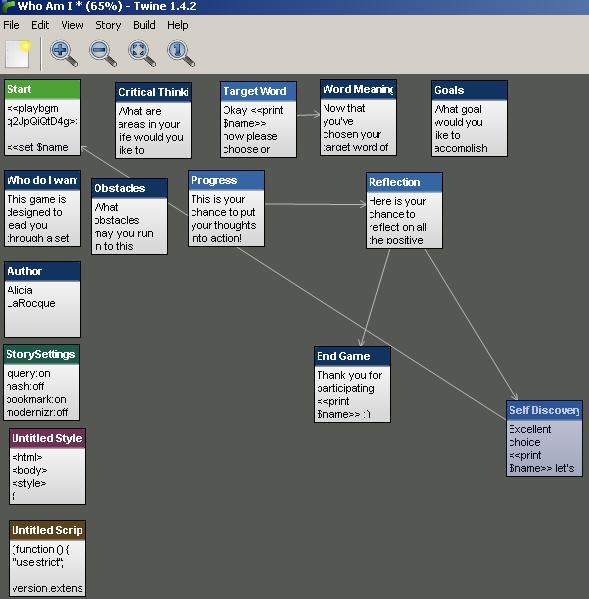Select the Untitled Script passage

click(x=47, y=558)
